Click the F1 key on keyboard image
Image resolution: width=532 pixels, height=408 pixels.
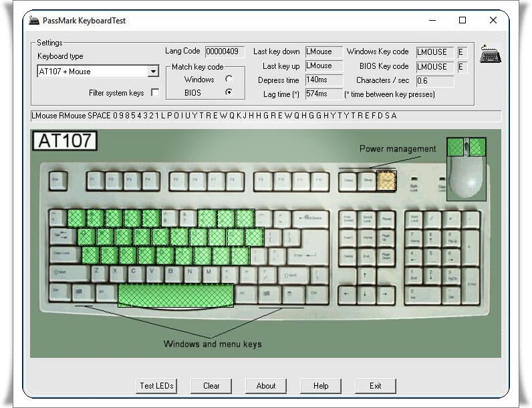pos(94,181)
